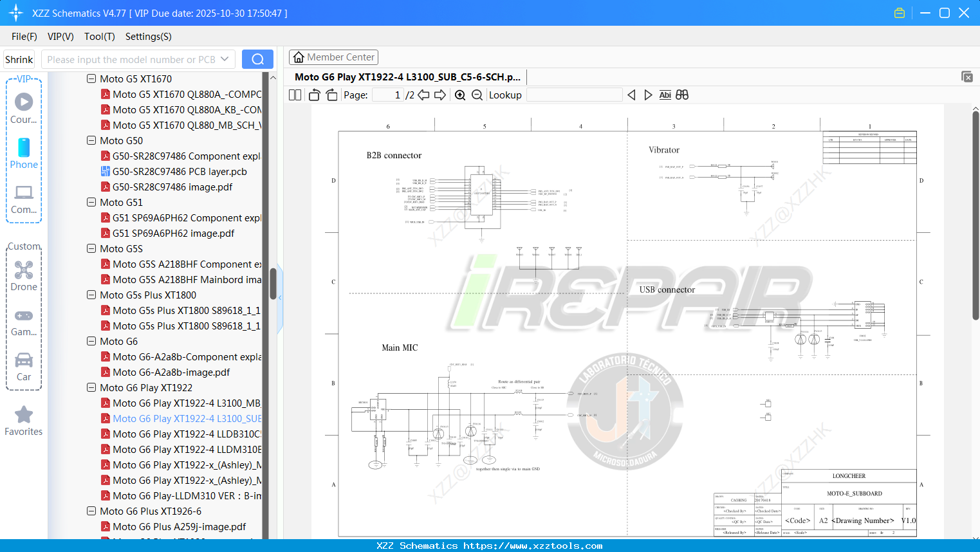Collapse the Moto G6 Plus XT1926-6 folder
The height and width of the screenshot is (552, 980).
coord(91,511)
